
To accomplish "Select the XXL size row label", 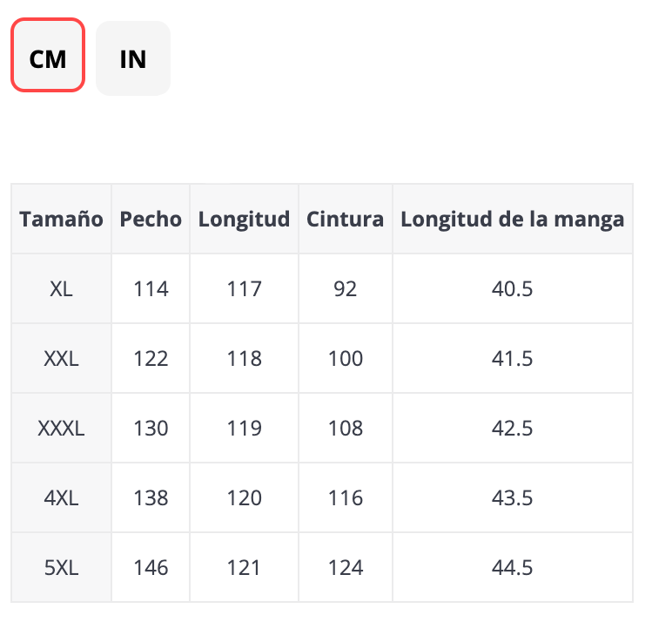I will (x=62, y=358).
